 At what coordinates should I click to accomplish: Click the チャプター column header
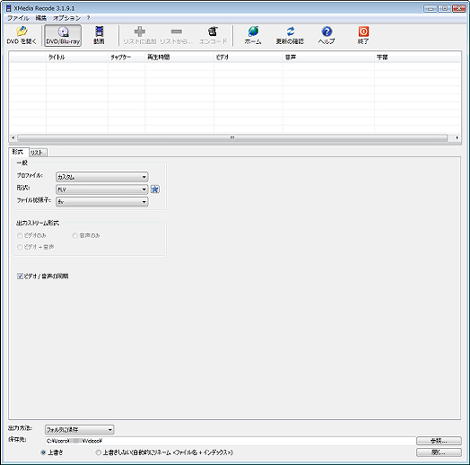[127, 57]
